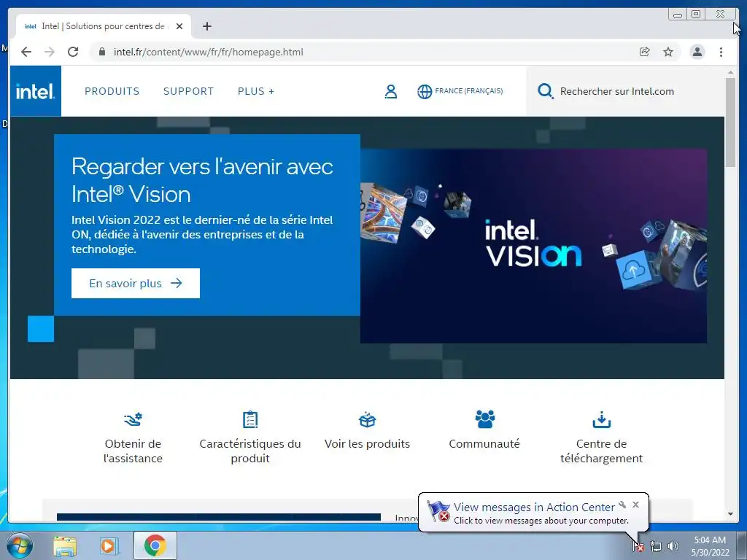Click View messages in Action Center text

tap(534, 507)
